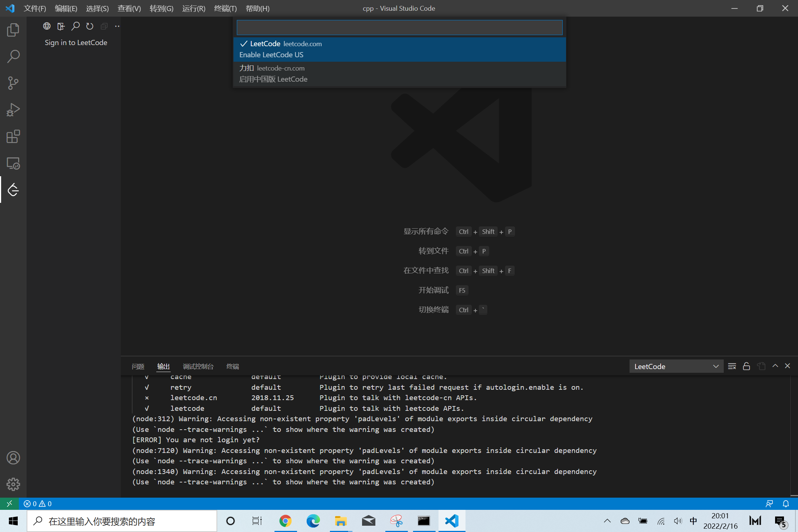Open the Explorer view in activity bar
Image resolution: width=798 pixels, height=532 pixels.
[13, 30]
